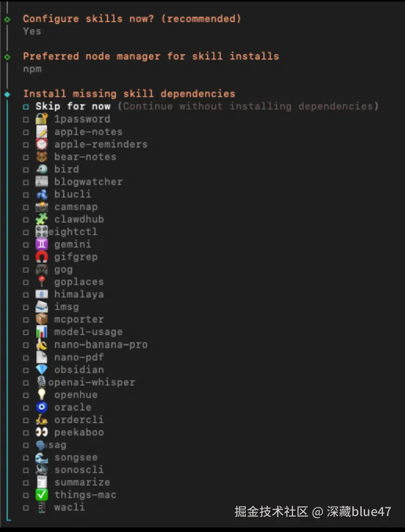
Task: Click the goplaces map pin icon
Action: [42, 282]
